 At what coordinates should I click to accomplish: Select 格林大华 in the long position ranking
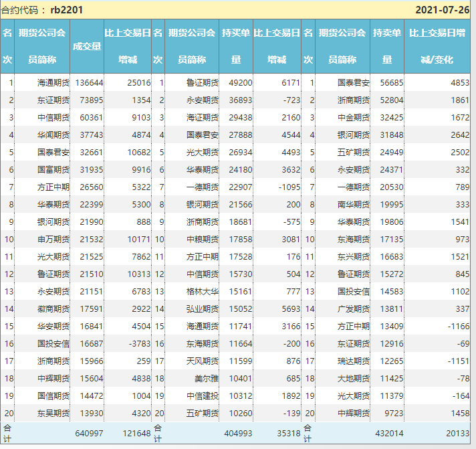203,292
